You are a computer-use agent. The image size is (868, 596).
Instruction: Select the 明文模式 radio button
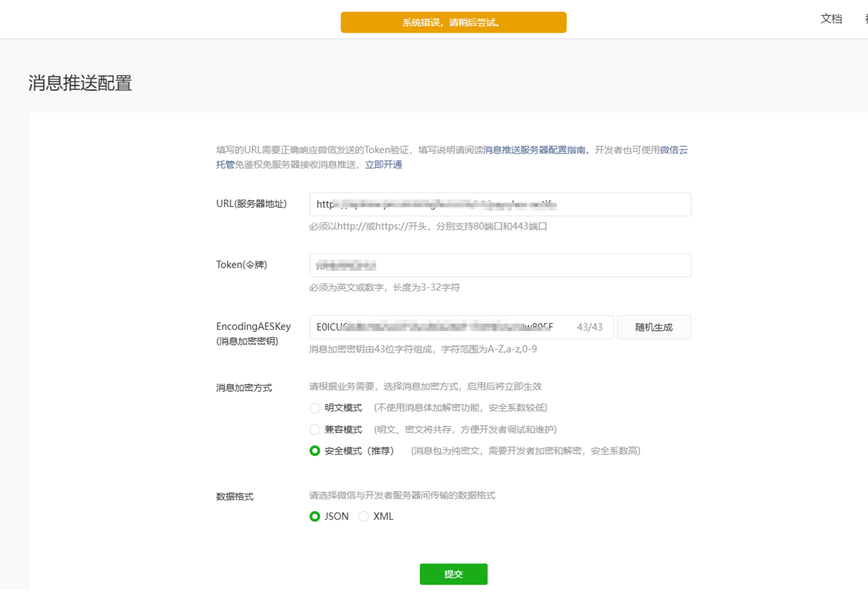(315, 408)
